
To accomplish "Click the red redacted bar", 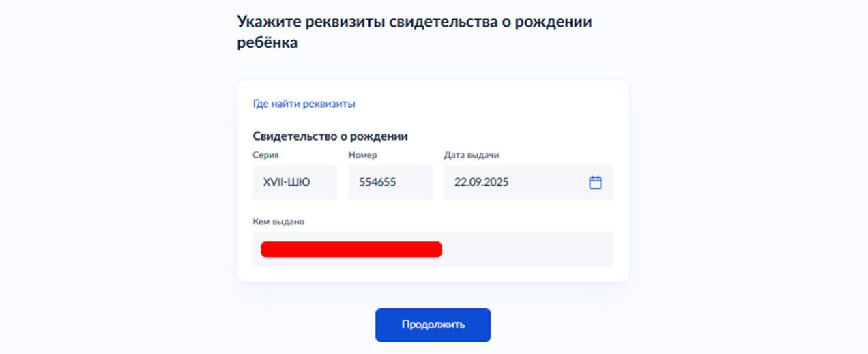I will tap(351, 250).
